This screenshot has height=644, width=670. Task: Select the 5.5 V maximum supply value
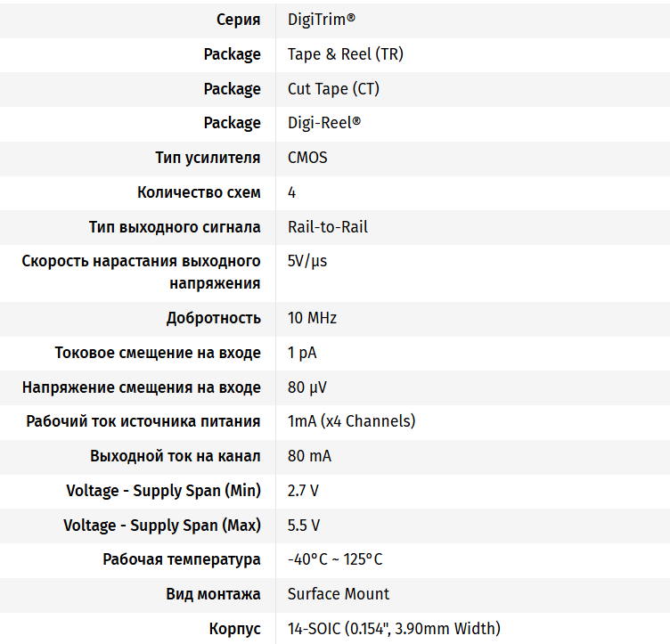(304, 526)
